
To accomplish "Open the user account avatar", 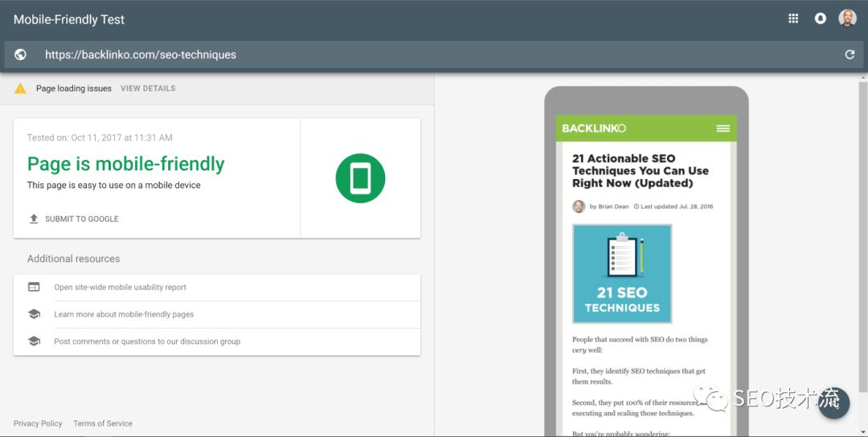I will click(847, 18).
